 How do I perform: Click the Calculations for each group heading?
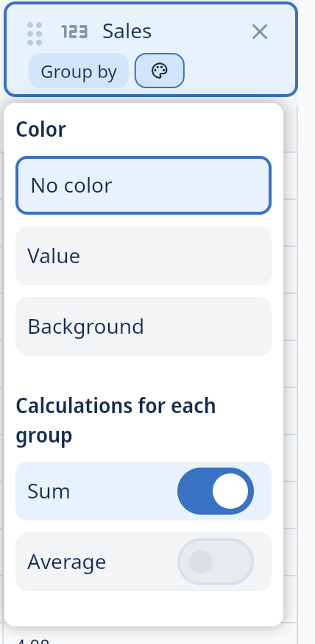coord(116,421)
